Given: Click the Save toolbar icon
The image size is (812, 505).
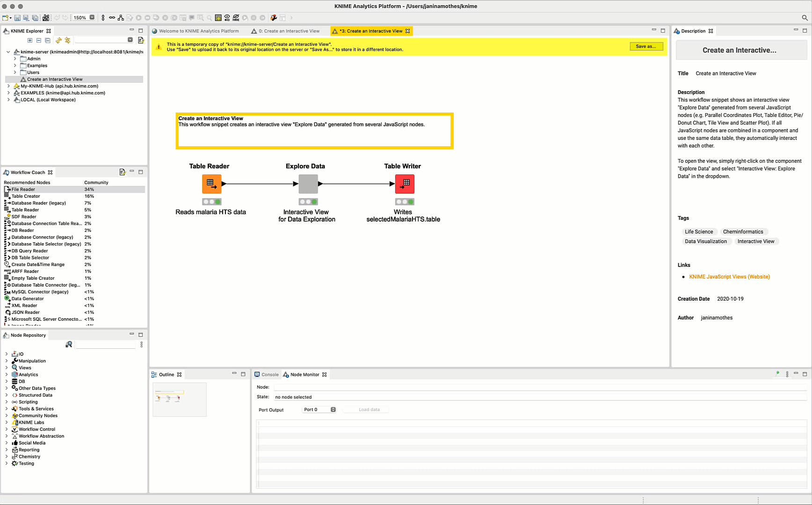Looking at the screenshot, I should (x=17, y=18).
